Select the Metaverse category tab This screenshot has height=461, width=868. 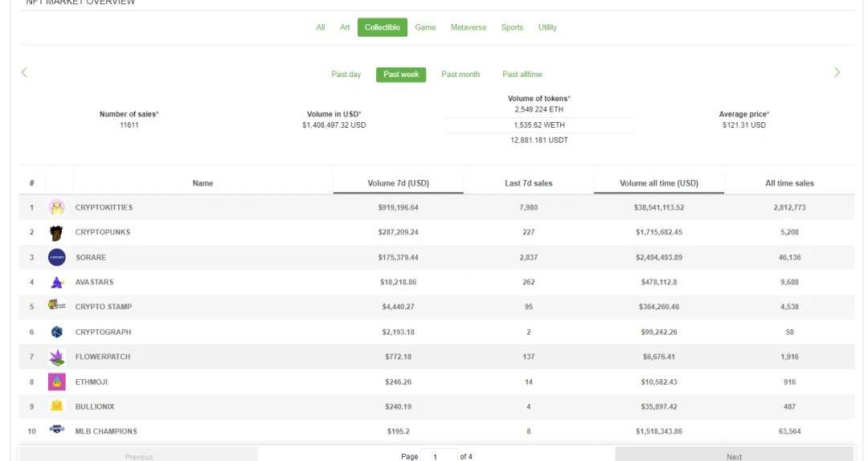(x=469, y=27)
